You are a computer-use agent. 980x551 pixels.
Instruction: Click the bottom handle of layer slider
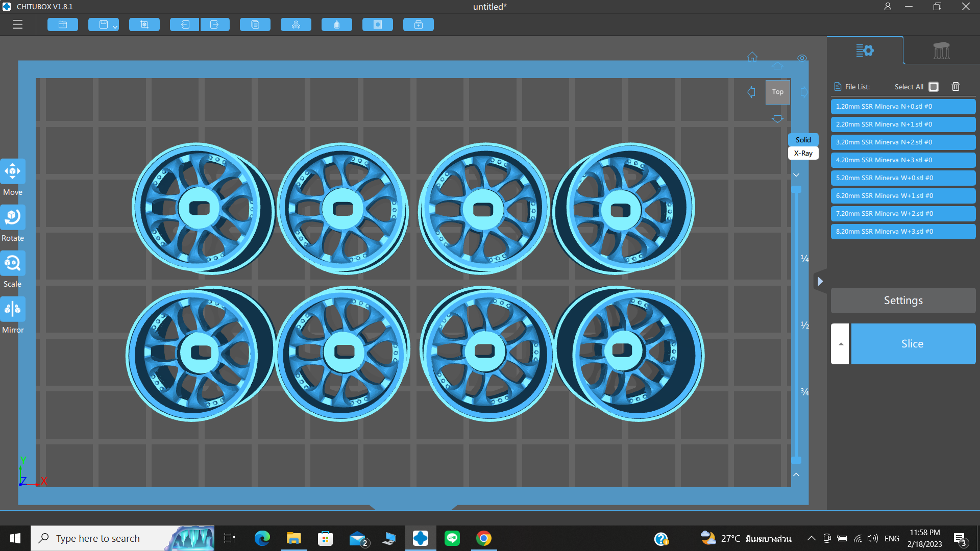tap(796, 460)
